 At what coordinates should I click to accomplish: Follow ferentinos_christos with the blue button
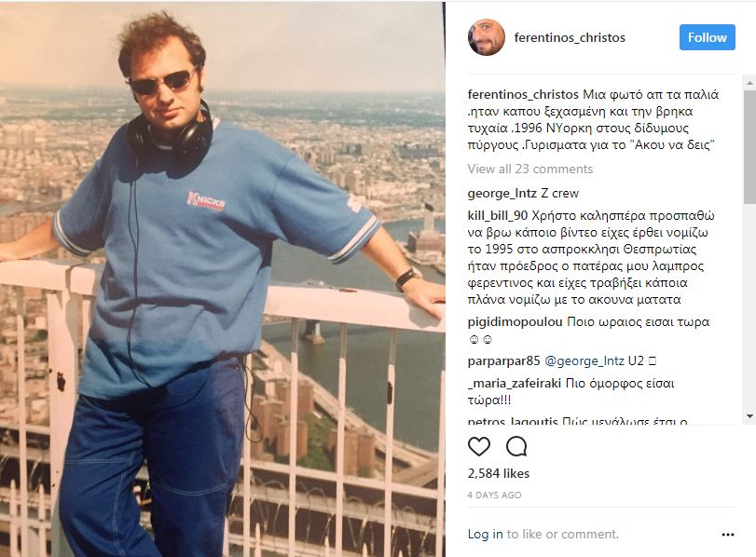click(708, 37)
